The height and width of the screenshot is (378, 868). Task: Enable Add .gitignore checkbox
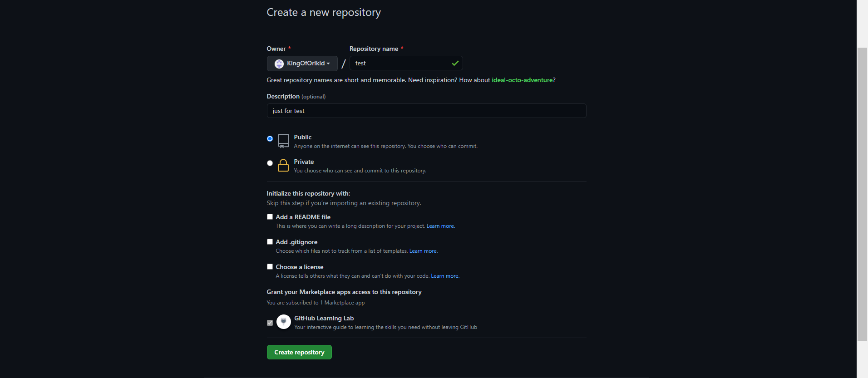coord(270,242)
